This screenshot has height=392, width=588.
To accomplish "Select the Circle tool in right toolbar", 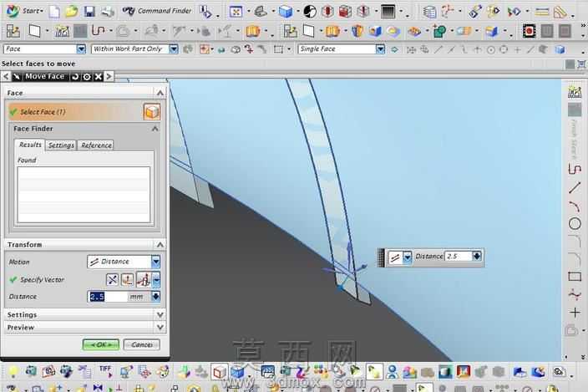I will (x=575, y=223).
